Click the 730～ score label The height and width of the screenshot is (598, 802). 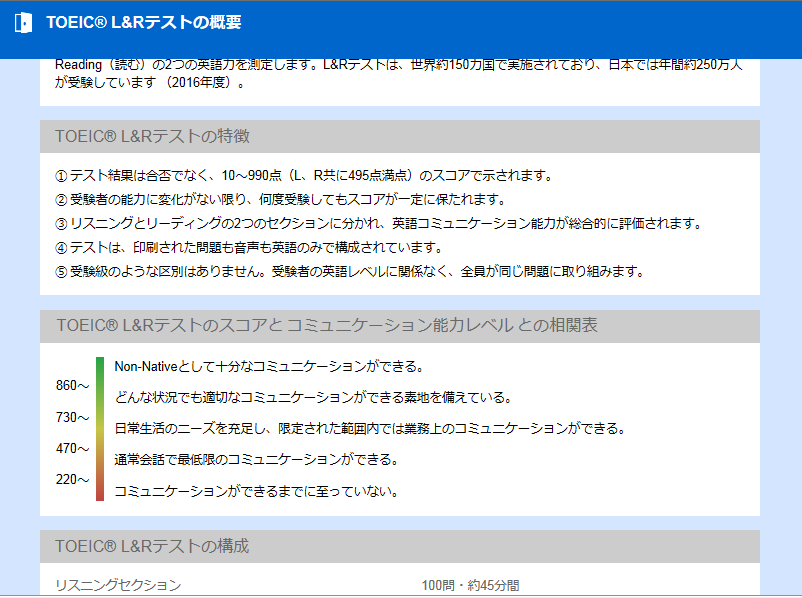73,417
